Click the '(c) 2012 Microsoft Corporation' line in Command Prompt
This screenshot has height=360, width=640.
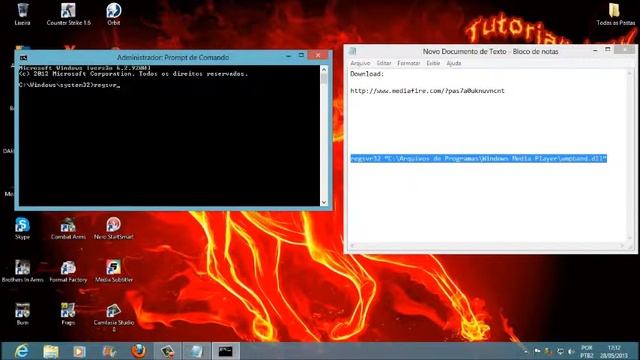[133, 74]
